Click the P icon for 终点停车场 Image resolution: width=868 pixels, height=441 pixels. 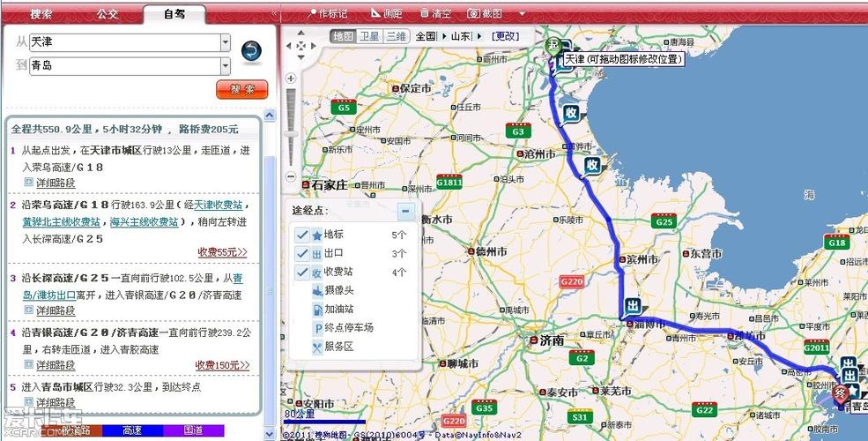pyautogui.click(x=318, y=328)
